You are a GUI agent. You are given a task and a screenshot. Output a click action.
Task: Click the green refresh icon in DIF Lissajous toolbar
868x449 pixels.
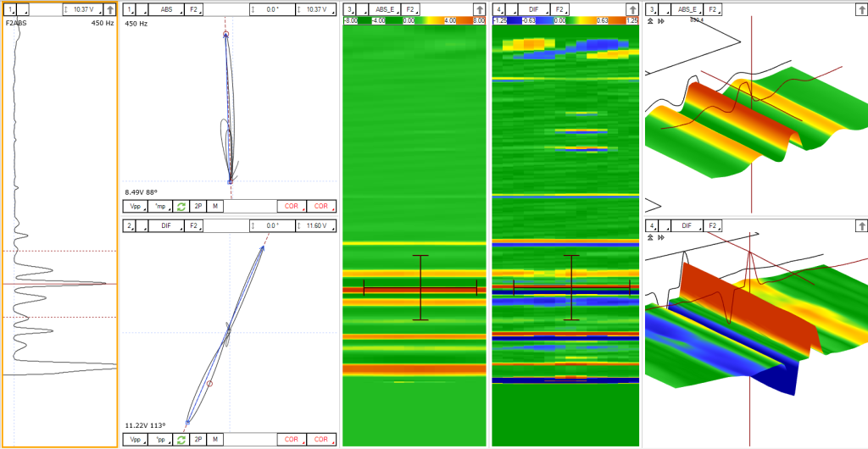click(181, 440)
